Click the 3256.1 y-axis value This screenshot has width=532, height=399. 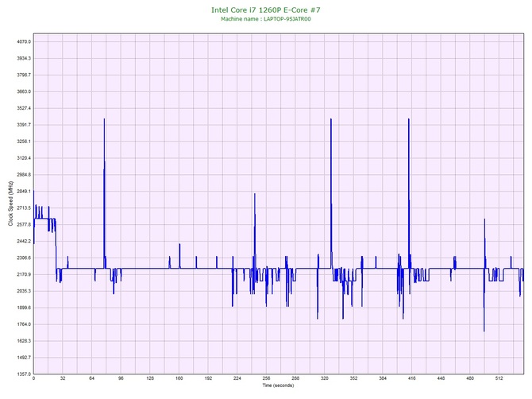[x=24, y=141]
